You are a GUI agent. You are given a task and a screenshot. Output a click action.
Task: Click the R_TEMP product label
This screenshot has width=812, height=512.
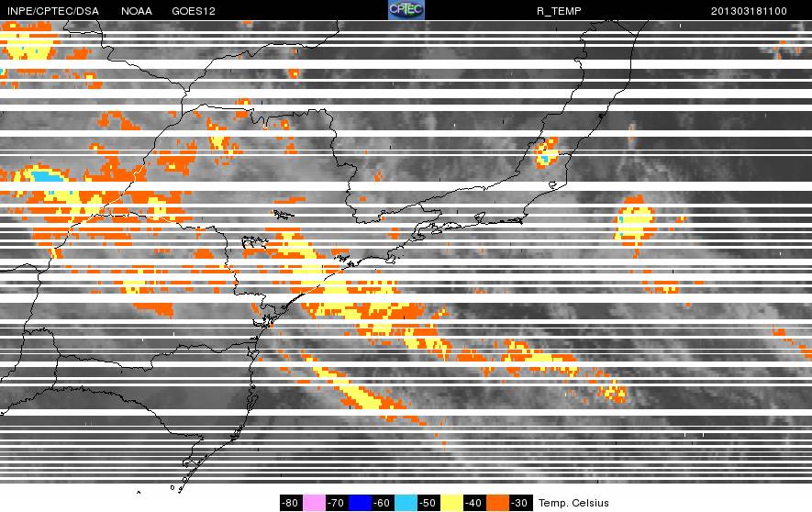(x=559, y=11)
